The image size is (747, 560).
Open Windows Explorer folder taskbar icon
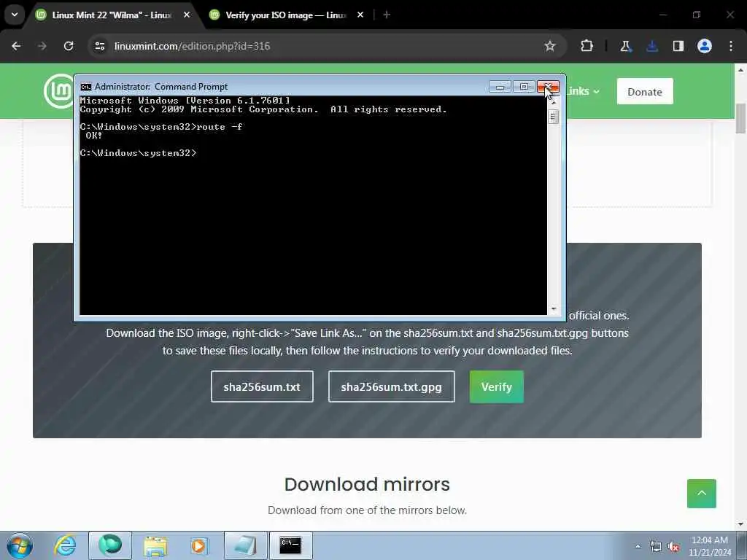[x=155, y=545]
